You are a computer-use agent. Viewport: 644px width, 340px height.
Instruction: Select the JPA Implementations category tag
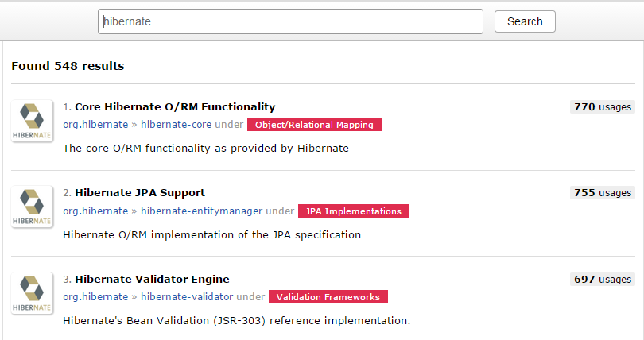(x=354, y=211)
